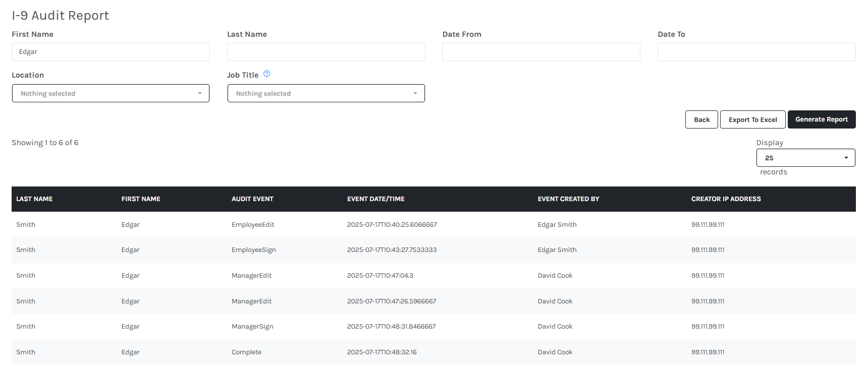
Task: Click Smith in the EmployeeSign row
Action: click(x=26, y=250)
